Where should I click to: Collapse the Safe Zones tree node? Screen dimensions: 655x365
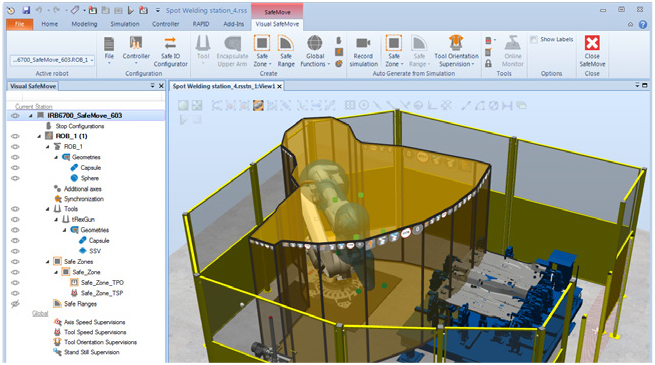pyautogui.click(x=48, y=262)
